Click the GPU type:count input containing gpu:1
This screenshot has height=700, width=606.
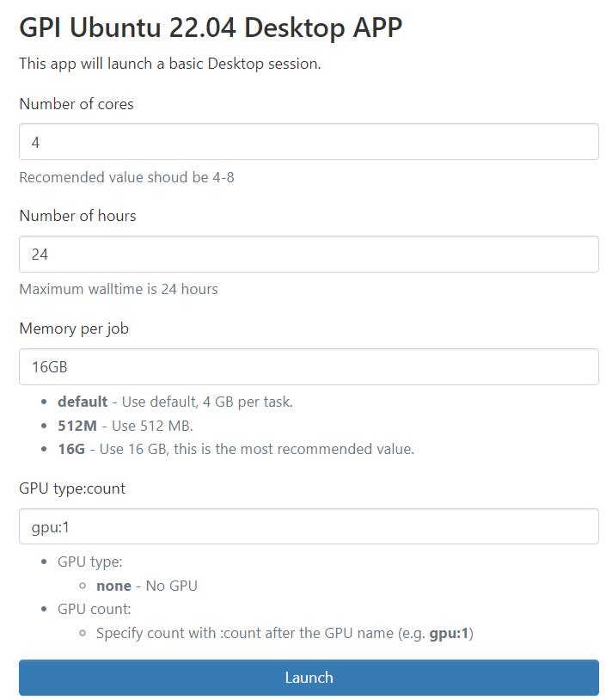(x=309, y=526)
